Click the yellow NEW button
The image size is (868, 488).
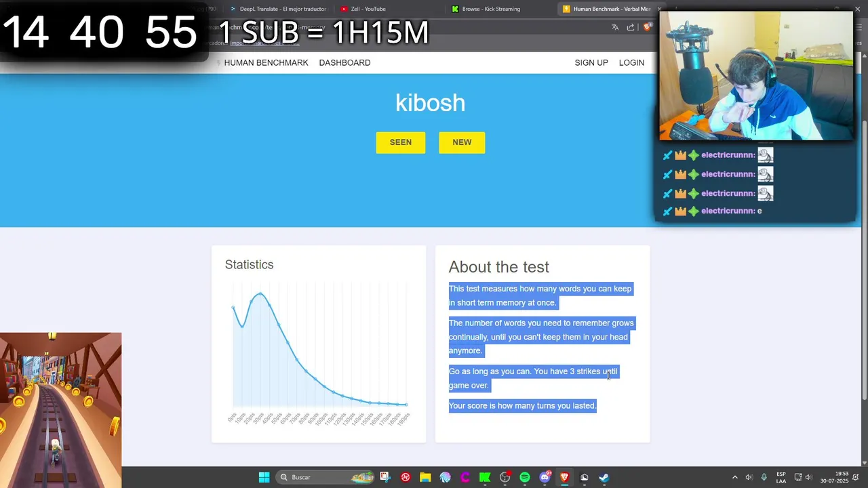point(462,142)
